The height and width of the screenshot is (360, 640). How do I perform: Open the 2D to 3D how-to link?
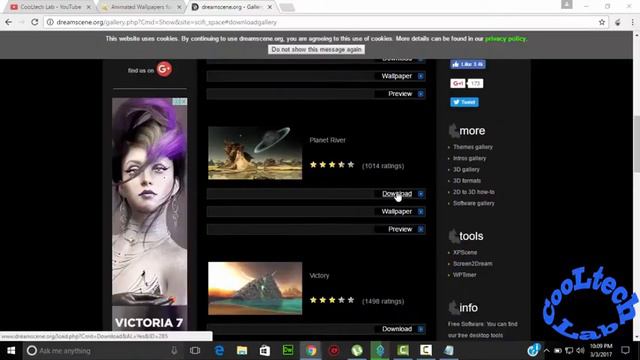(473, 192)
